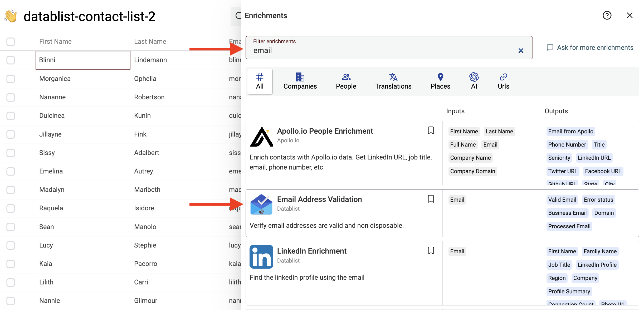
Task: Clear the email filter input field
Action: pyautogui.click(x=521, y=50)
